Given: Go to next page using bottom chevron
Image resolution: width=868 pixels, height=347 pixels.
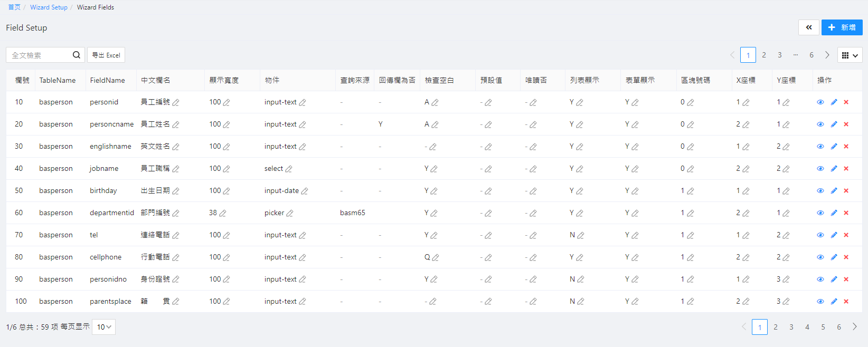Looking at the screenshot, I should coord(854,327).
